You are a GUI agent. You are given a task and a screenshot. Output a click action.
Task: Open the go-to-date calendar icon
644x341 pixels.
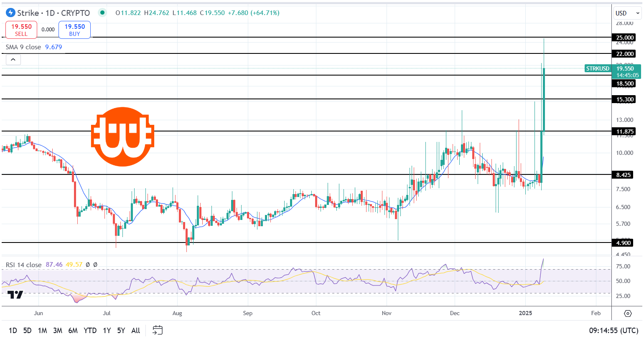pos(158,330)
